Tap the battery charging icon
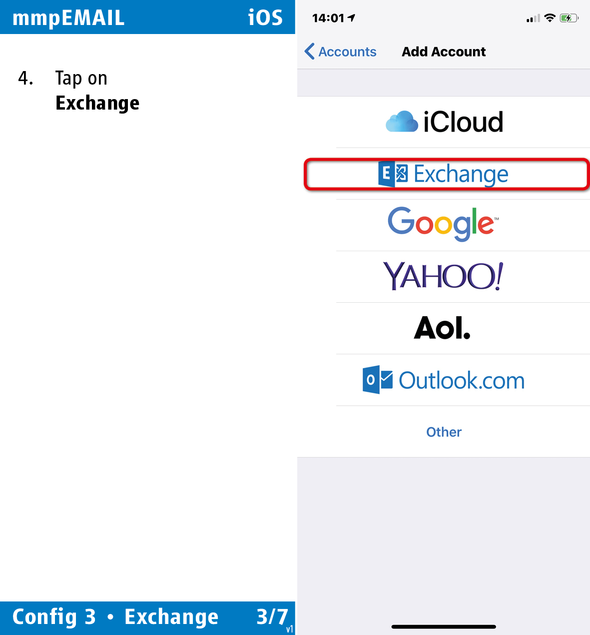 click(x=569, y=18)
